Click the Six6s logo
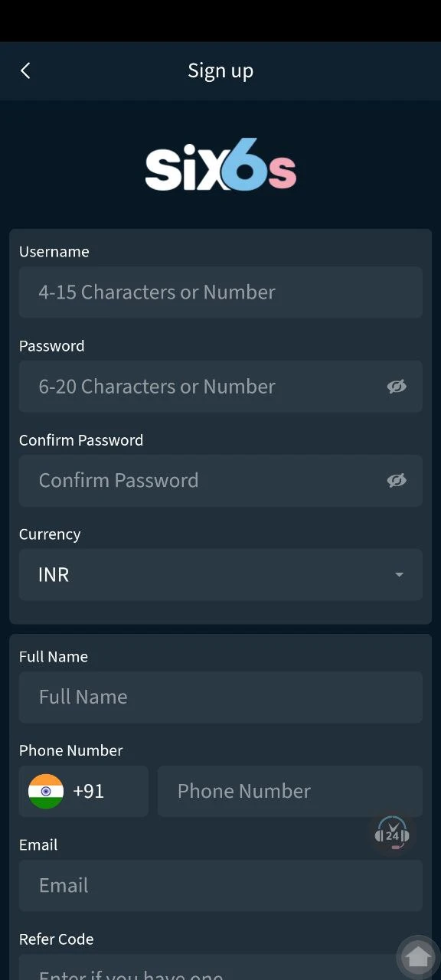The width and height of the screenshot is (441, 980). pos(220,164)
